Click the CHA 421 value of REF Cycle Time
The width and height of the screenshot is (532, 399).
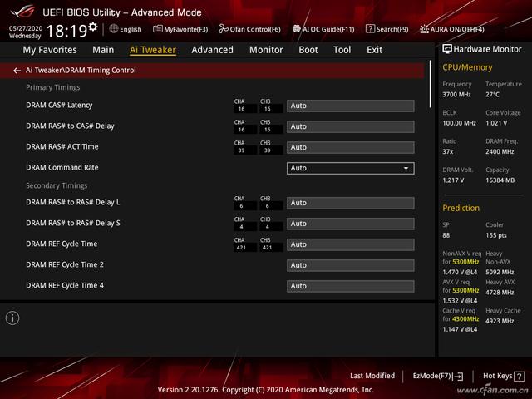coord(241,248)
